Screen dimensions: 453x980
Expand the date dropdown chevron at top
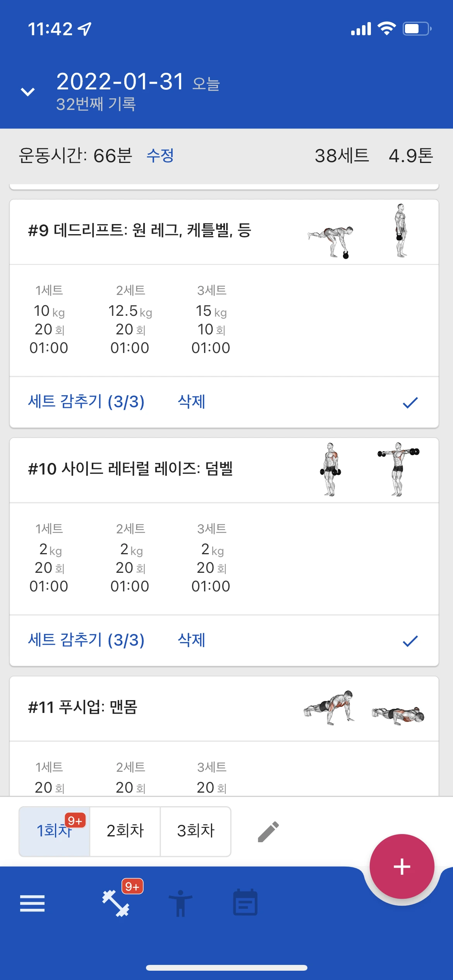(28, 92)
